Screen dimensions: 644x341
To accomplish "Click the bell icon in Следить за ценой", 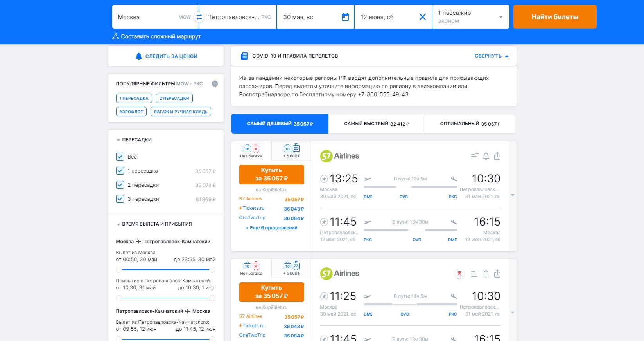I will click(x=138, y=56).
